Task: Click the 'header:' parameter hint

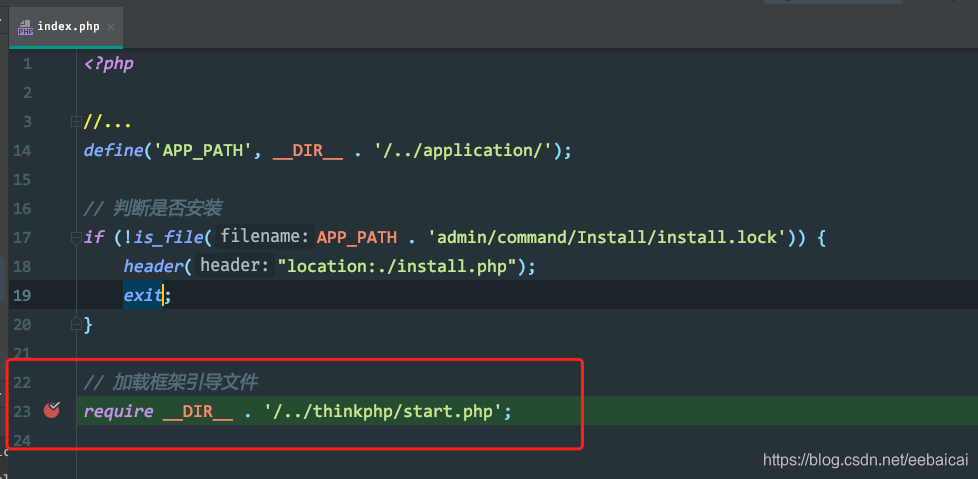Action: pos(235,266)
